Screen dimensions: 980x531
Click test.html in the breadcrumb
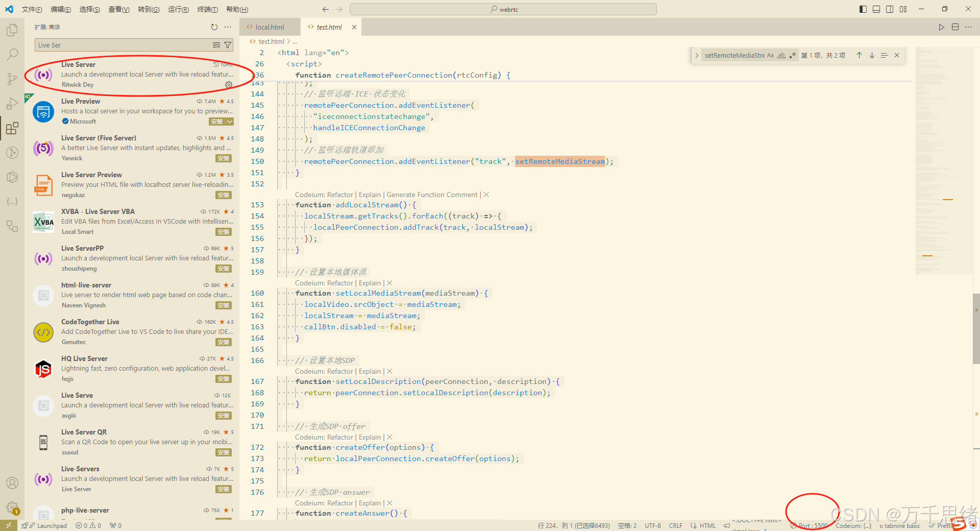coord(271,41)
